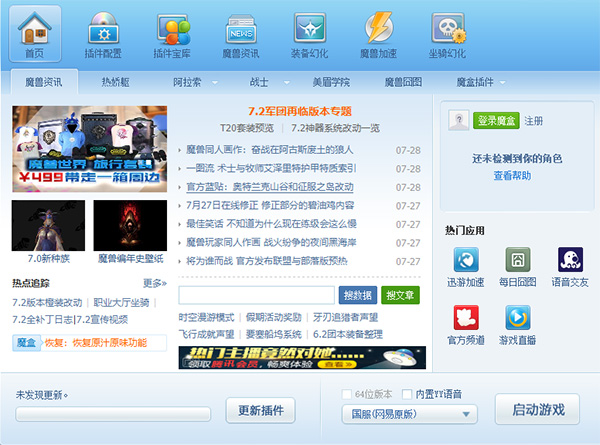
Task: Open the 时空漫游模式 keyword link
Action: pyautogui.click(x=206, y=317)
